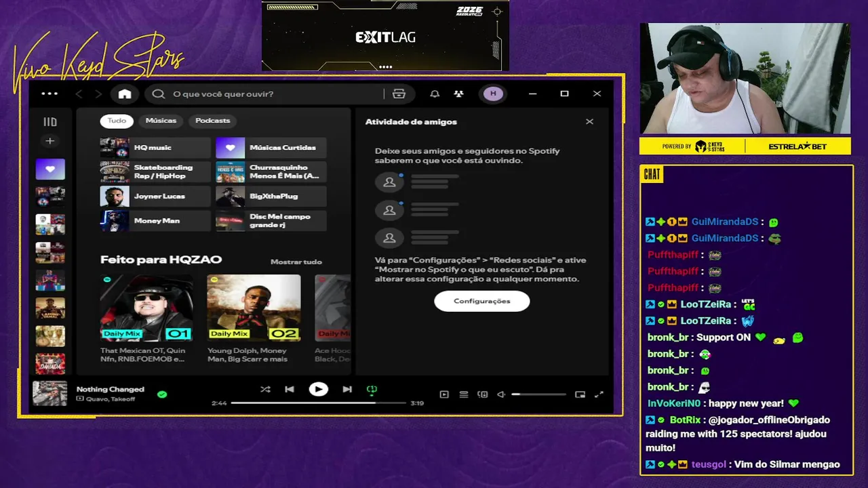Toggle the green saved checkmark icon

tap(162, 394)
